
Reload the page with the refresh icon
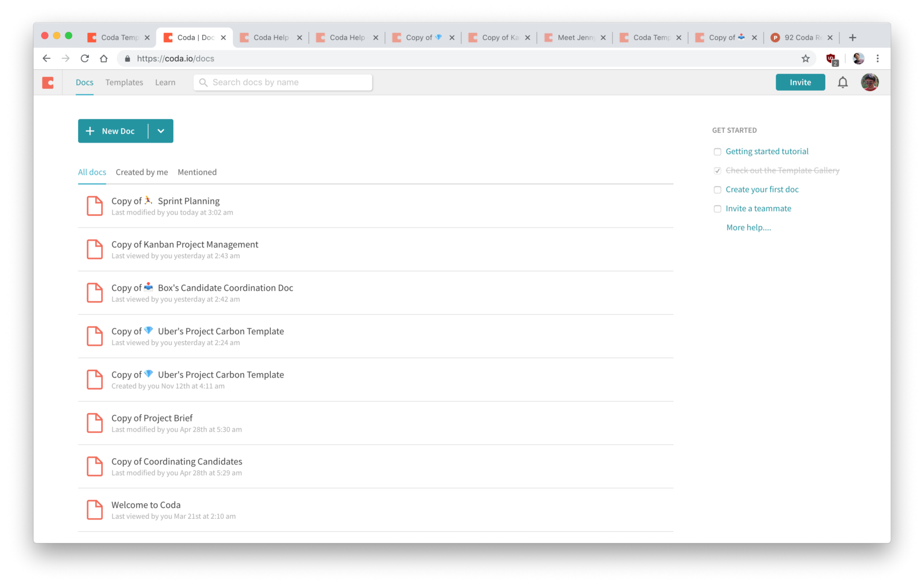pyautogui.click(x=85, y=58)
